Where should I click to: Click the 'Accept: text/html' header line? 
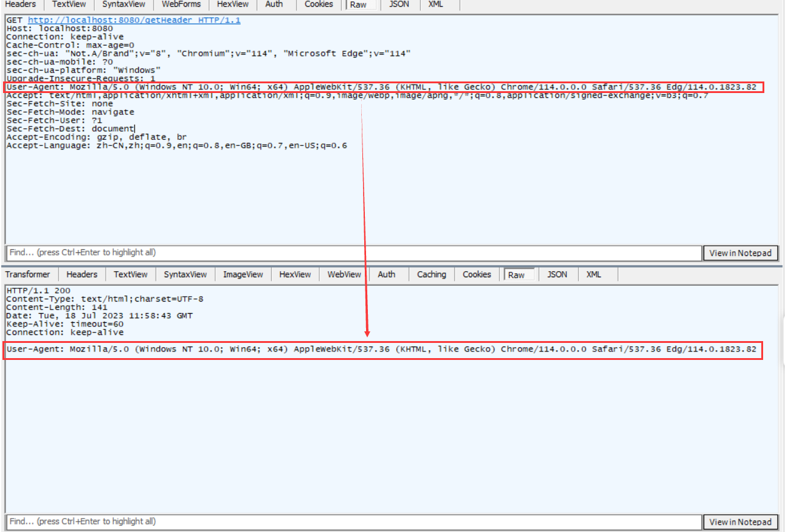point(357,95)
